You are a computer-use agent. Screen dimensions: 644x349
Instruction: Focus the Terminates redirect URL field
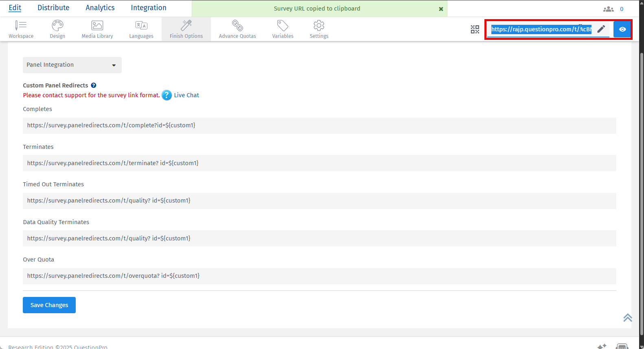coord(320,163)
